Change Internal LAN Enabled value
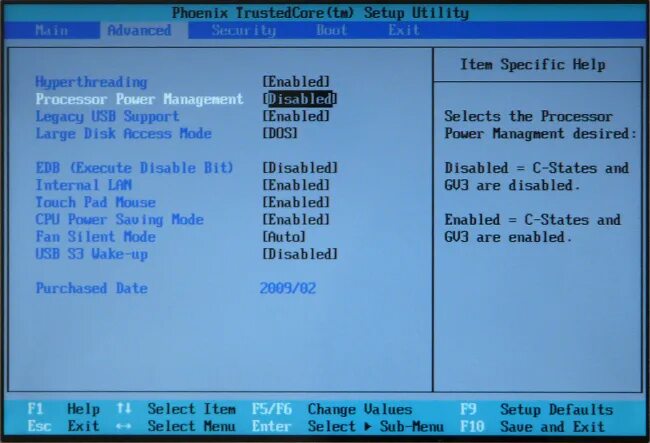Image resolution: width=650 pixels, height=443 pixels. click(x=296, y=185)
